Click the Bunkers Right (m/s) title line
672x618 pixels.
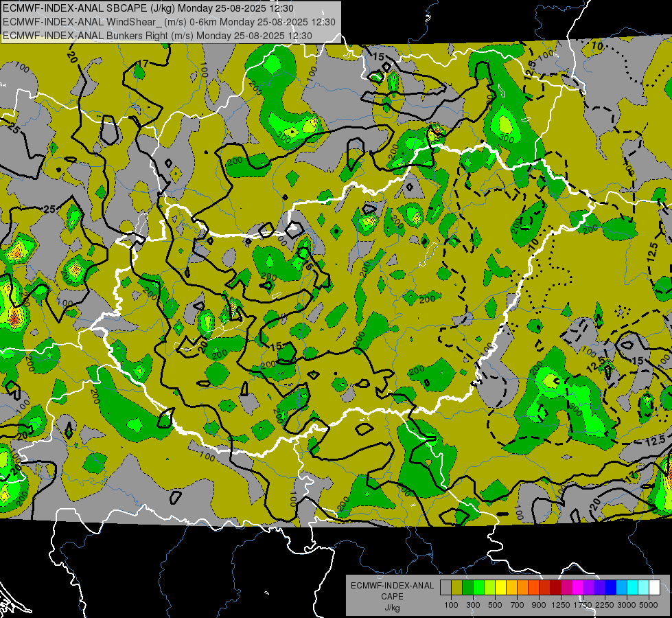click(157, 36)
